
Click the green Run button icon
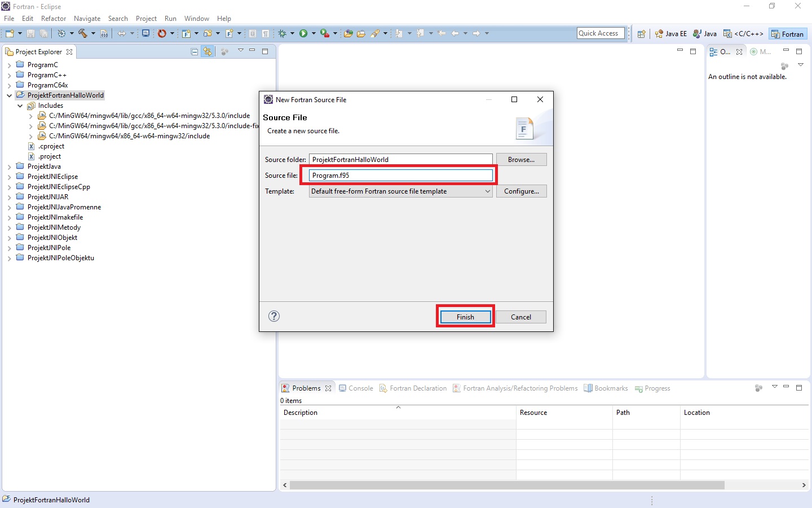[x=303, y=34]
